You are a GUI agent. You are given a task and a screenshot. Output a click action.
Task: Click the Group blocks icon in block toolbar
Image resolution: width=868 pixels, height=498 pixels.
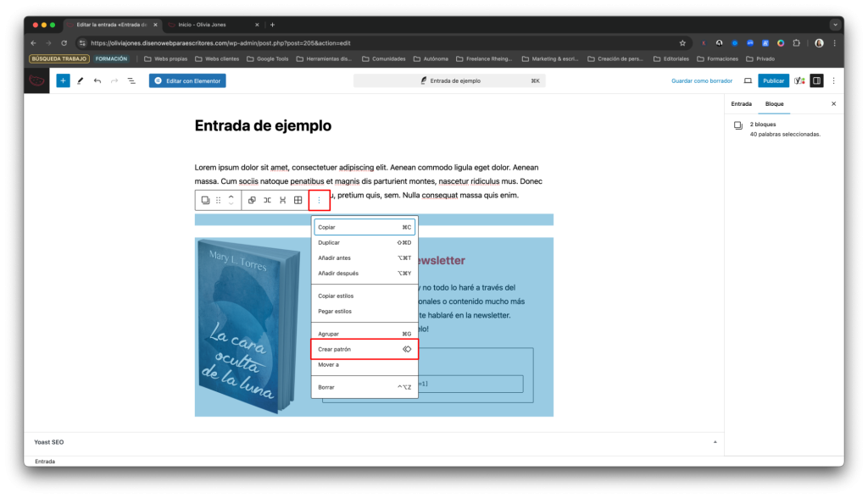(x=252, y=201)
